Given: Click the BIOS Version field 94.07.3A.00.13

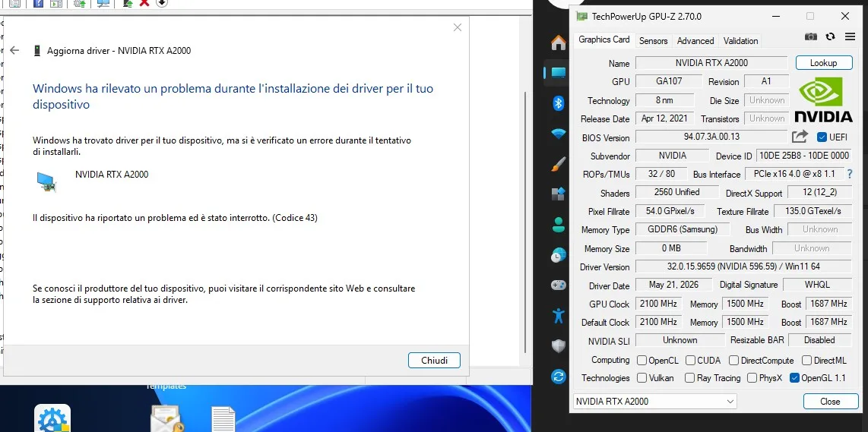Looking at the screenshot, I should 711,137.
